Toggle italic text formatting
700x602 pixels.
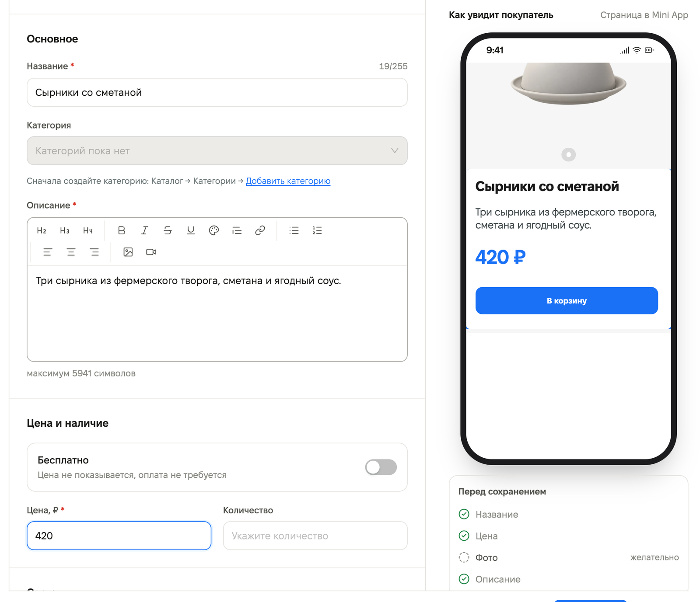click(144, 230)
